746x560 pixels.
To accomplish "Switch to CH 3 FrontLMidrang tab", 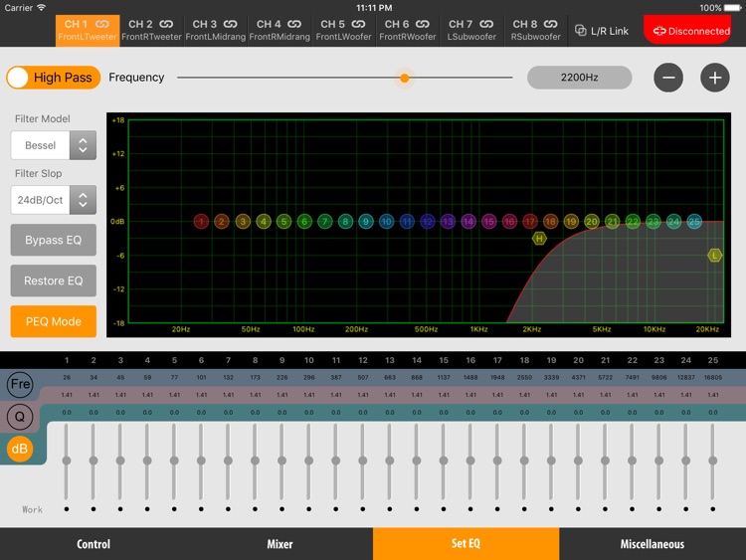I will tap(216, 31).
